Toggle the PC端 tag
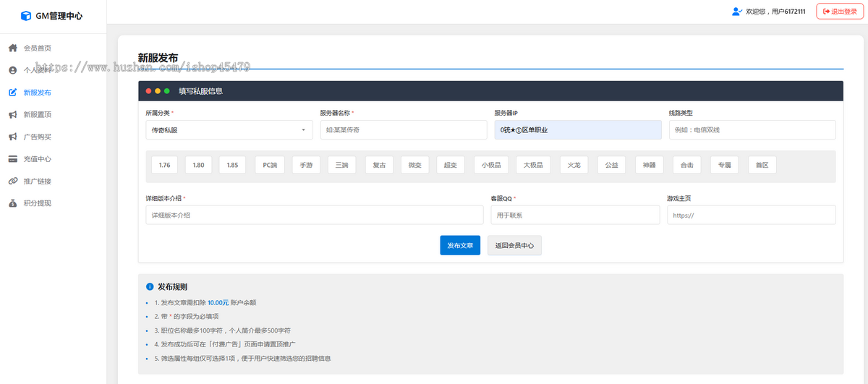868x384 pixels. coord(270,165)
